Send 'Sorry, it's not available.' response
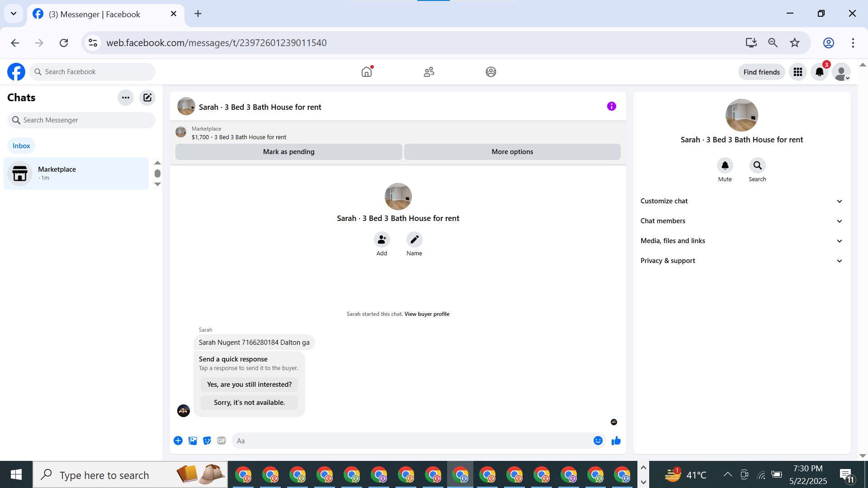This screenshot has width=868, height=488. (250, 403)
